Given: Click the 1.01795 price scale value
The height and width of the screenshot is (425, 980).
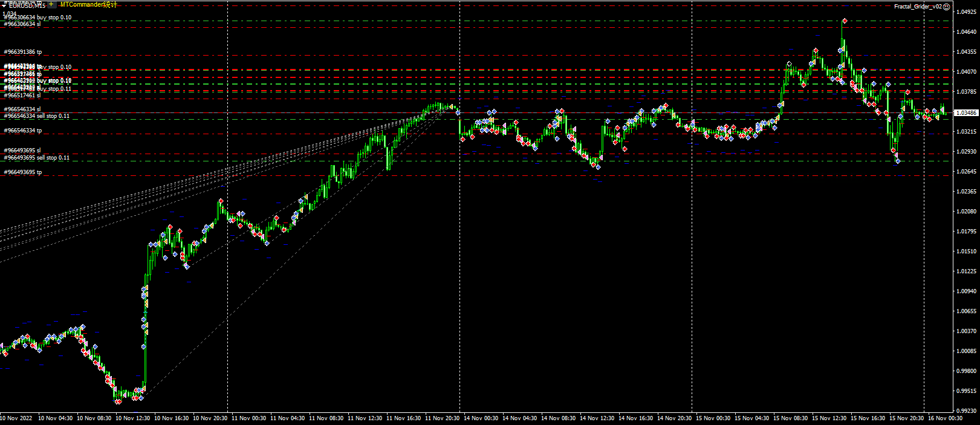Looking at the screenshot, I should (966, 232).
